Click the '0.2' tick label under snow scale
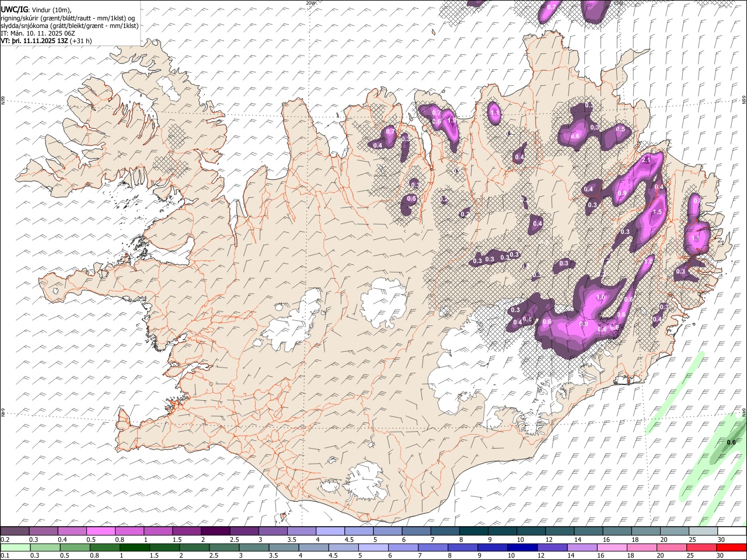This screenshot has height=560, width=747. click(x=5, y=539)
